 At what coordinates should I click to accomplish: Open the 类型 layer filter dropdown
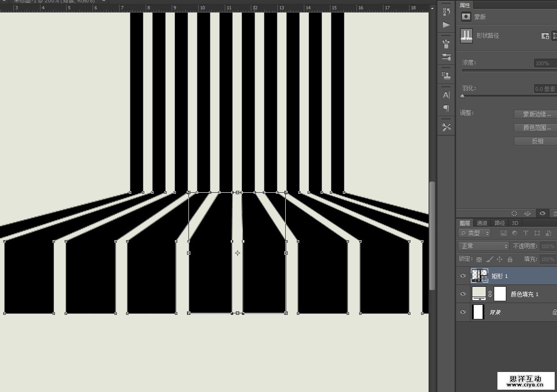click(475, 233)
